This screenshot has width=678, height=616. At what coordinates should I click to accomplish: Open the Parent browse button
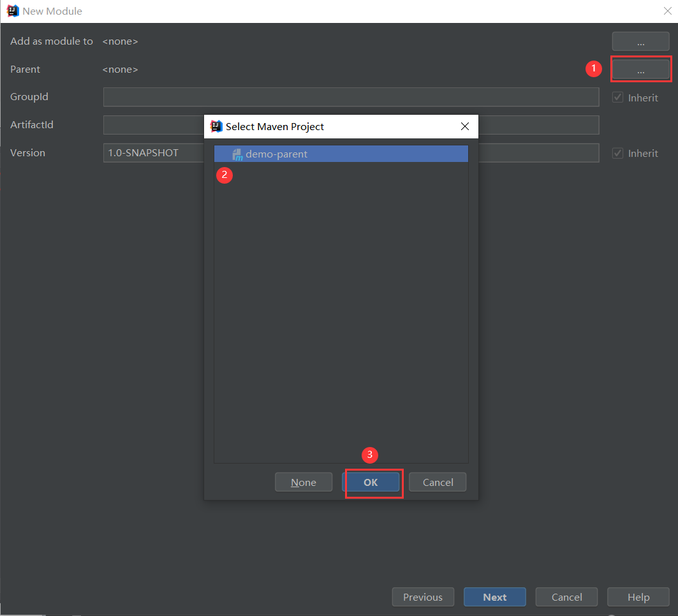(x=641, y=69)
